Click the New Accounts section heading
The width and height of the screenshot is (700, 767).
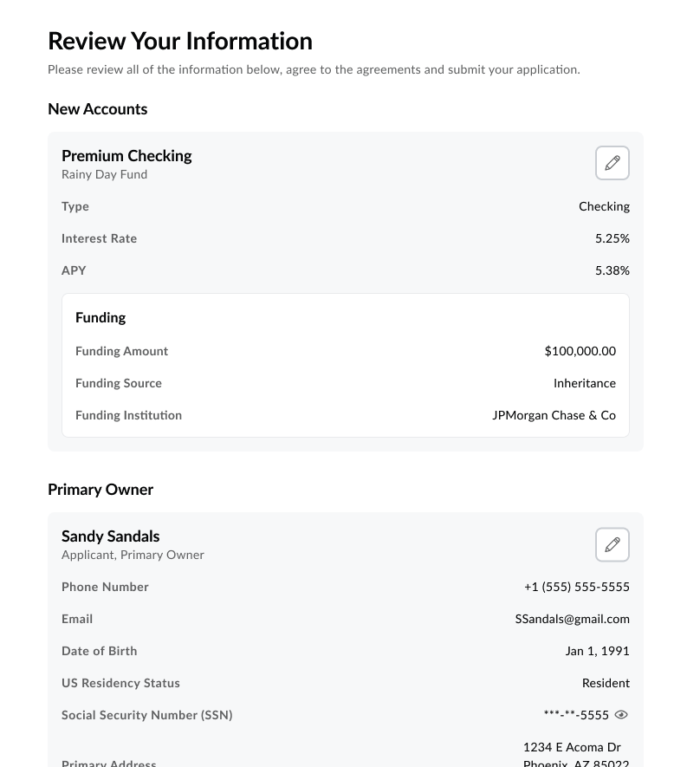(x=97, y=109)
